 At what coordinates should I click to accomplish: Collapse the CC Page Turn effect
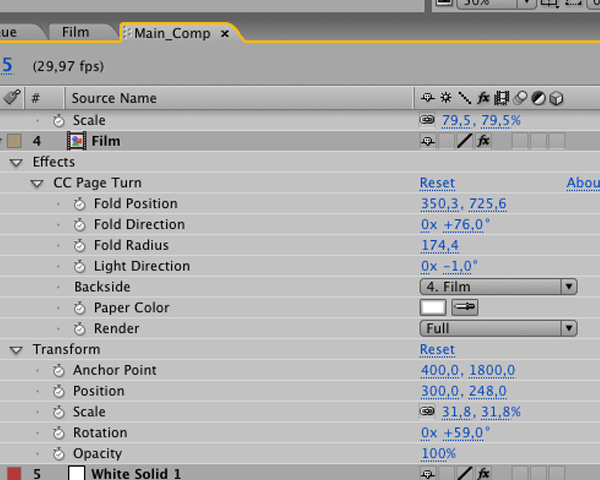(37, 183)
